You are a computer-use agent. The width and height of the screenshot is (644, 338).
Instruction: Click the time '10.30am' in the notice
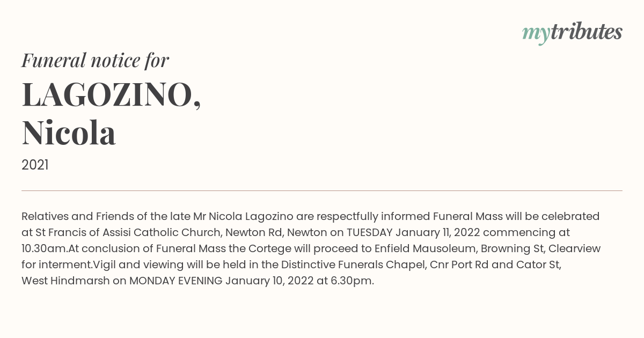tap(45, 249)
